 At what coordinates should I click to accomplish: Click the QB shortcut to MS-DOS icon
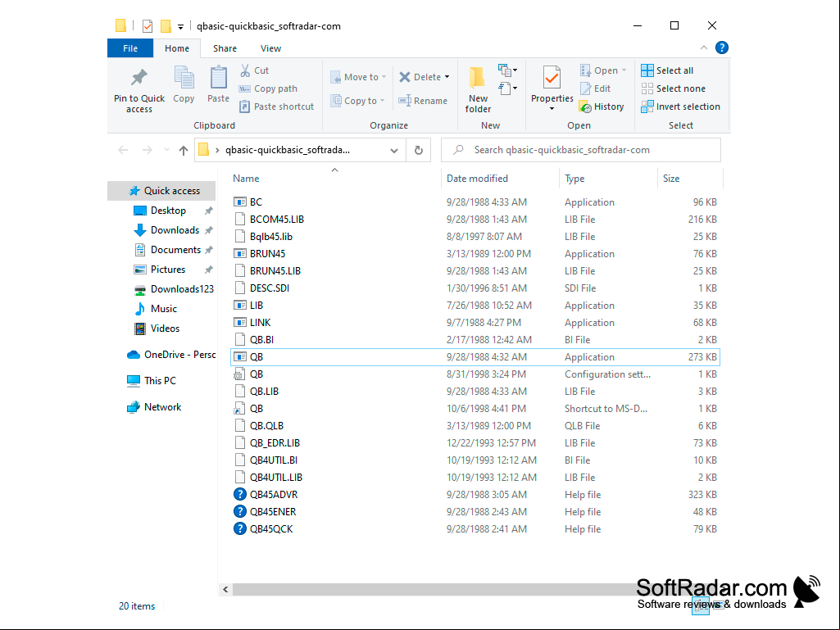pos(239,409)
